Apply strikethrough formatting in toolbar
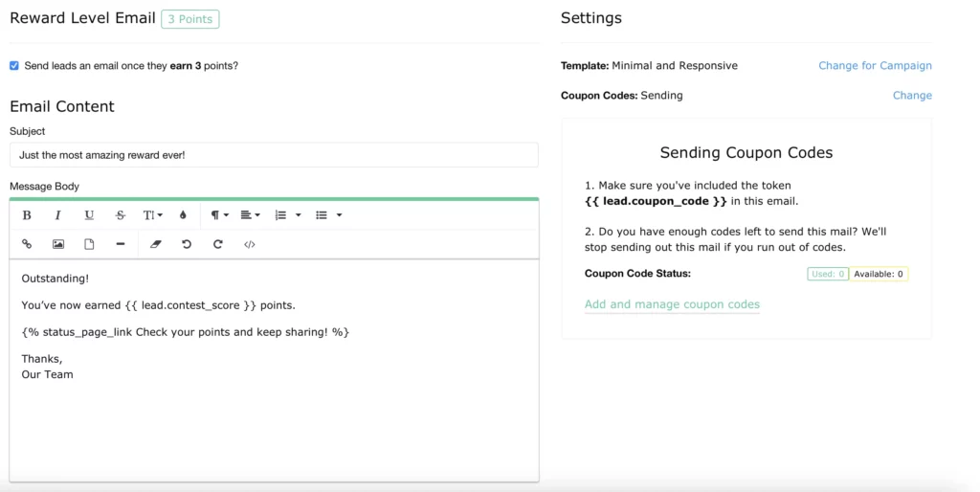Image resolution: width=980 pixels, height=492 pixels. pyautogui.click(x=120, y=215)
